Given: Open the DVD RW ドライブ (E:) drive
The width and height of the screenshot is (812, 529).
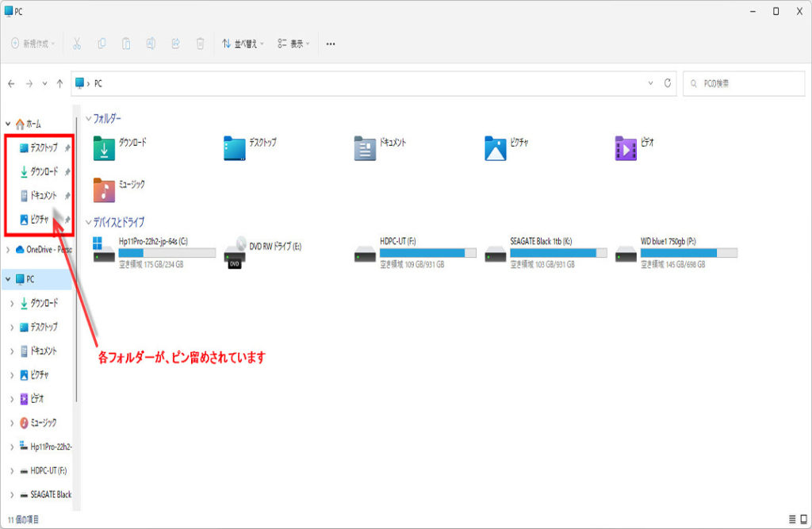Looking at the screenshot, I should [x=235, y=252].
